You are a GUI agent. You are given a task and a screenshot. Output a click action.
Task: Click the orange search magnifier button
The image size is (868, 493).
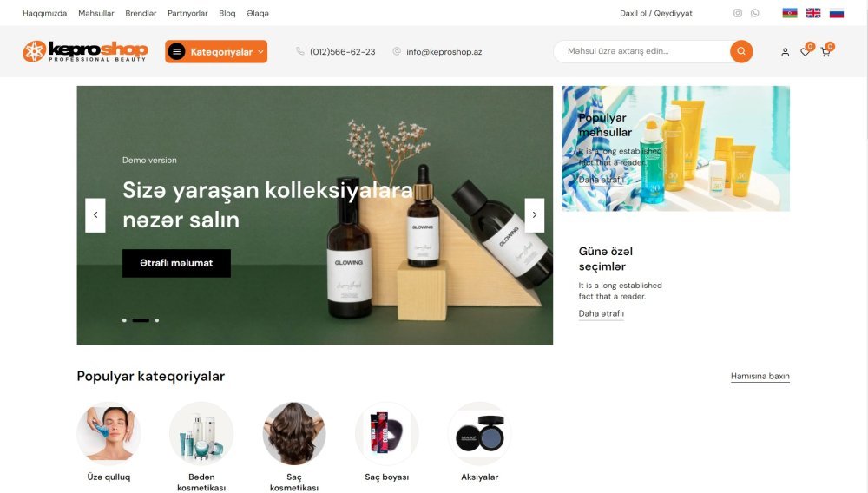[741, 51]
